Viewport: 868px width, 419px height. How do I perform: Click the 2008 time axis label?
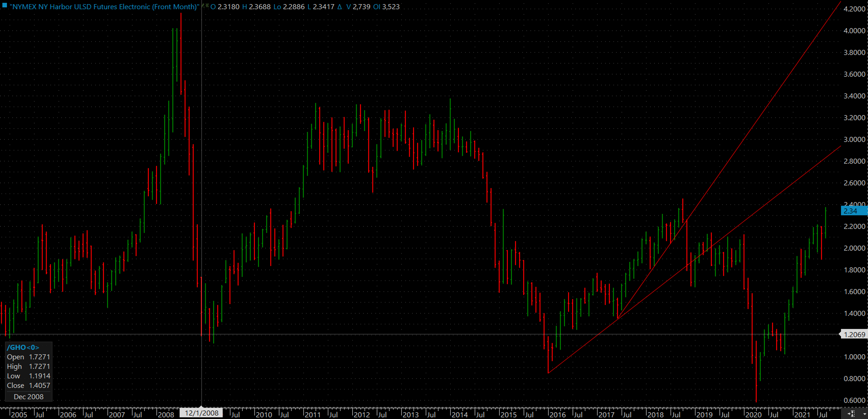(166, 415)
